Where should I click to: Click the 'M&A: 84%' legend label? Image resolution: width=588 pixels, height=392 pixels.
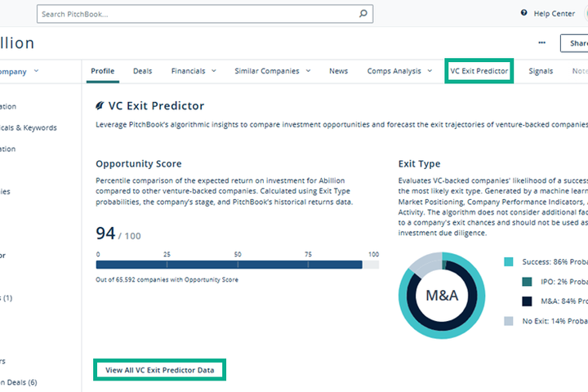[x=564, y=301]
